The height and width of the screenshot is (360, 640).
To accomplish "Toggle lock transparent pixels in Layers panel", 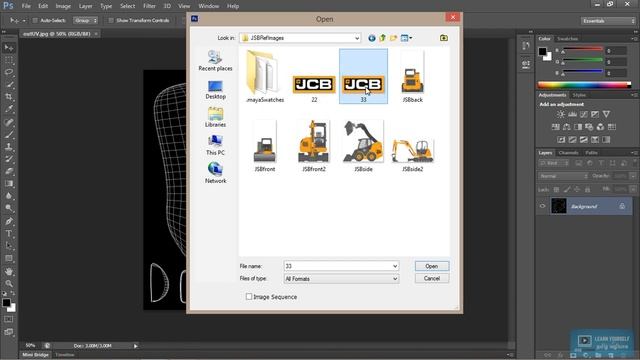I will tap(556, 189).
